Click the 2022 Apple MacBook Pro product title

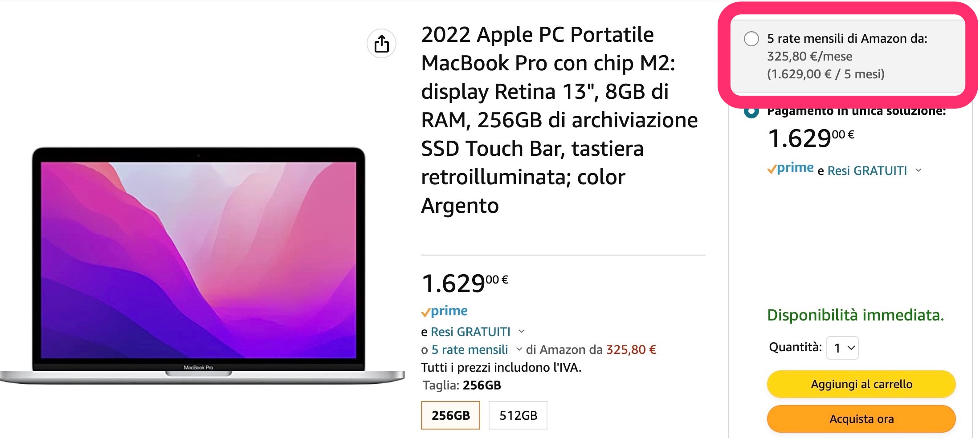pyautogui.click(x=559, y=120)
